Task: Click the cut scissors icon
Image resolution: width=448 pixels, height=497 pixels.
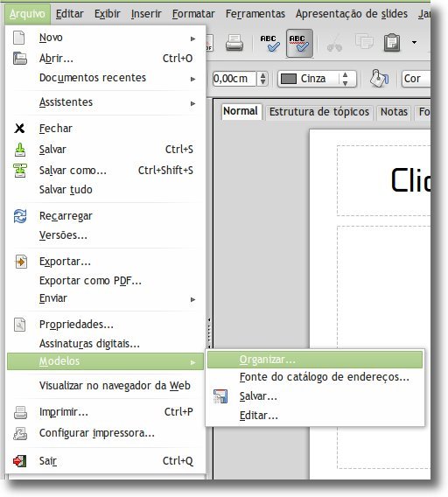Action: point(334,44)
